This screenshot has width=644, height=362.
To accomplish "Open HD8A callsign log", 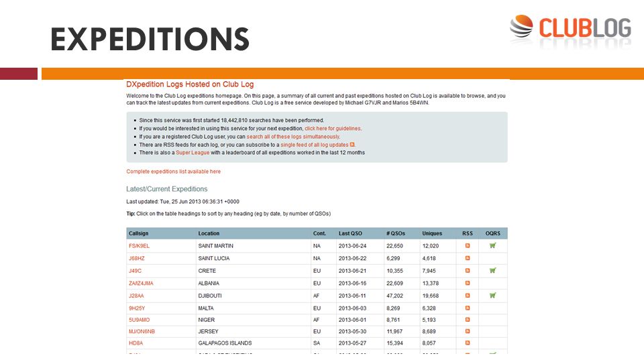I will [x=136, y=343].
